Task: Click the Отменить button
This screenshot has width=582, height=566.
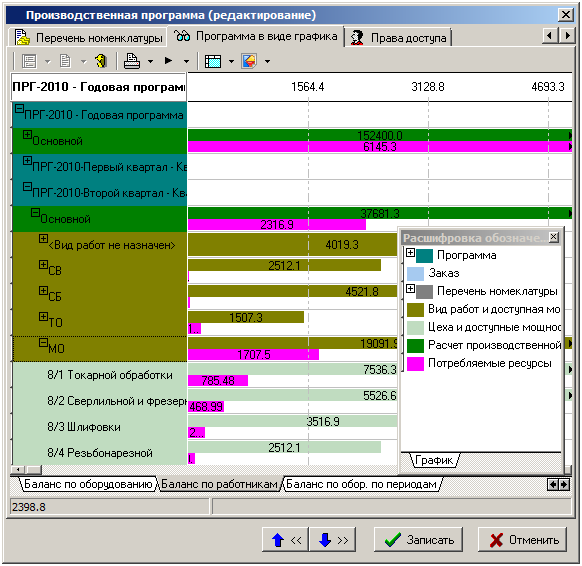Action: click(522, 540)
